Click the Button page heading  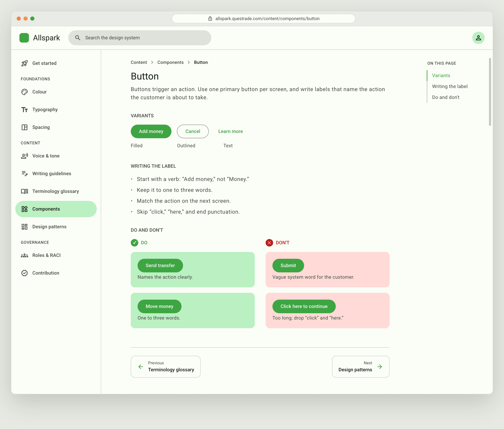(145, 76)
